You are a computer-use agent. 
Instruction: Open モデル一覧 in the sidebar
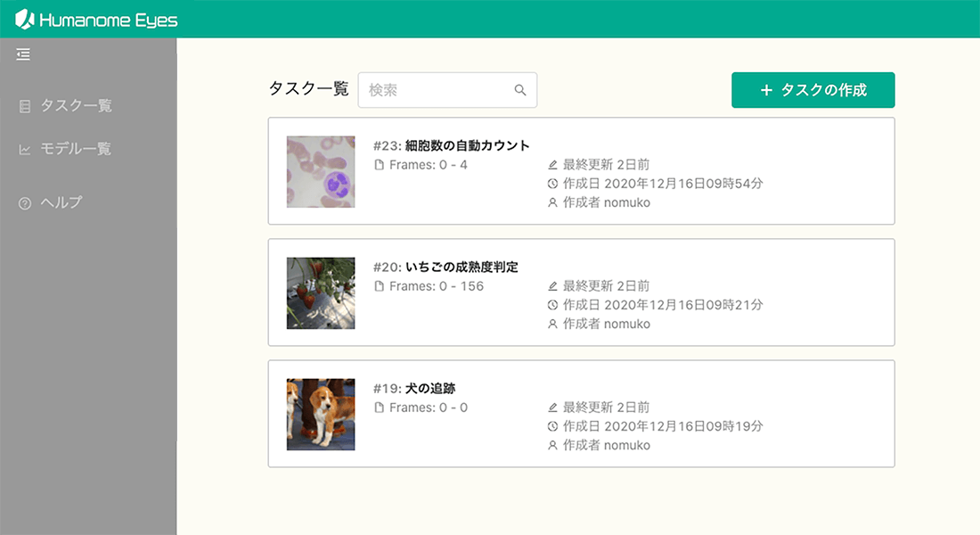point(76,149)
